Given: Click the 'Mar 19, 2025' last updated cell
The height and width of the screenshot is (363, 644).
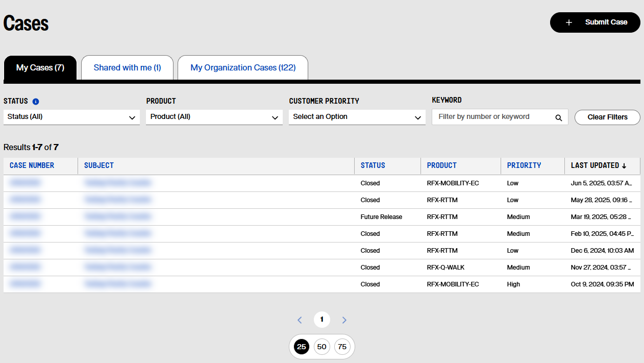Looking at the screenshot, I should pos(601,217).
